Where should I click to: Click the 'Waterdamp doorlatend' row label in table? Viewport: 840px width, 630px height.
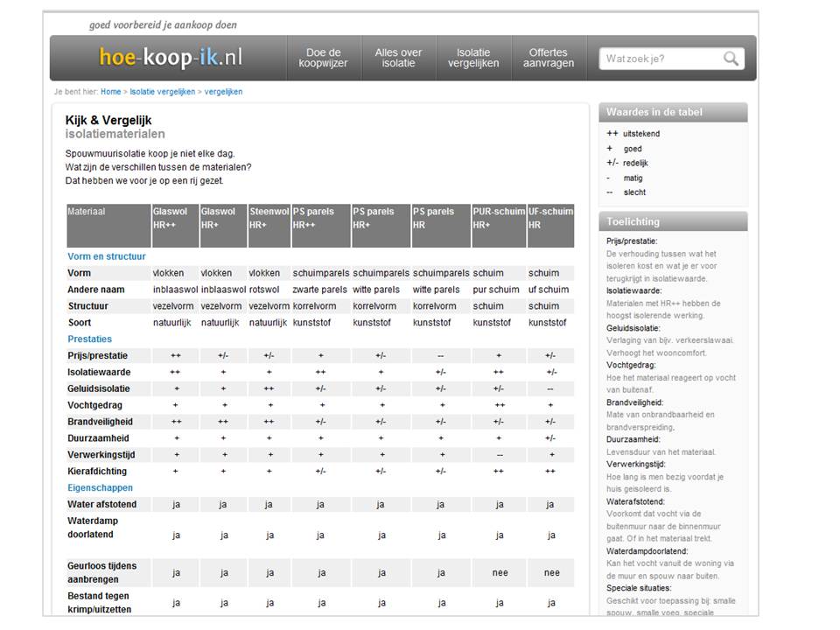click(x=93, y=528)
